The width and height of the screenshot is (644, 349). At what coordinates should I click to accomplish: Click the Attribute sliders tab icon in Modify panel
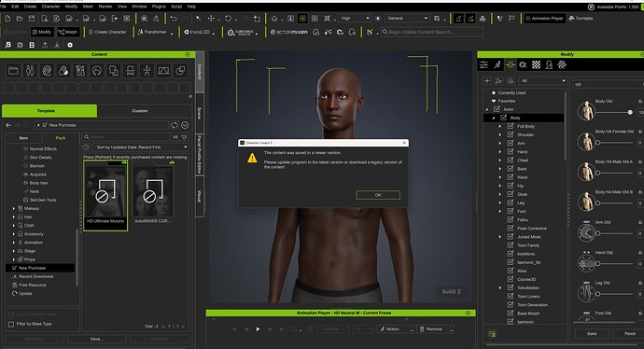click(484, 64)
